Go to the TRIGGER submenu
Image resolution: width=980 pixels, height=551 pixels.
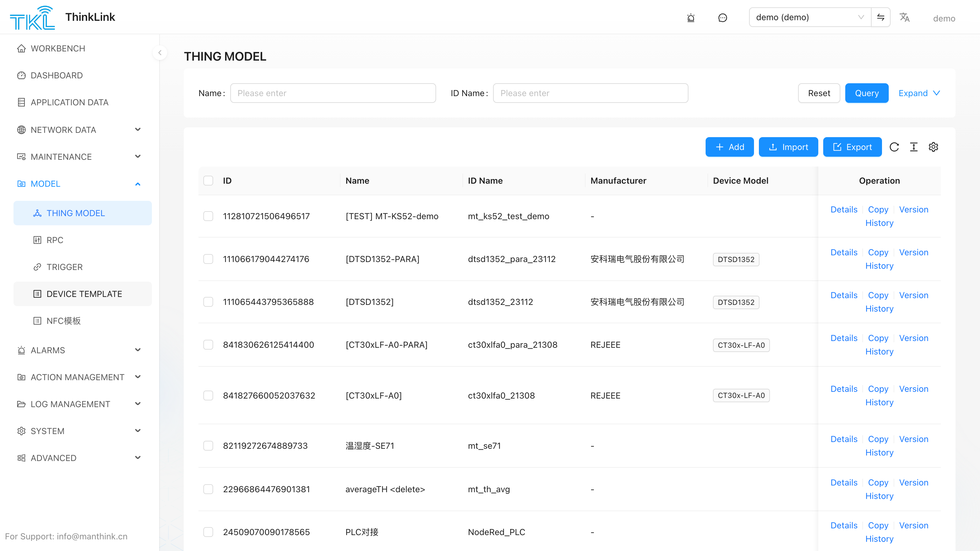[83, 267]
